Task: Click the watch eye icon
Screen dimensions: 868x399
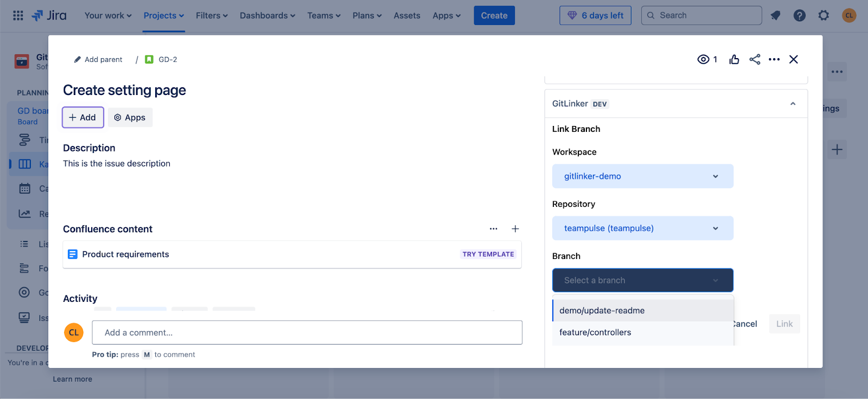Action: (703, 60)
